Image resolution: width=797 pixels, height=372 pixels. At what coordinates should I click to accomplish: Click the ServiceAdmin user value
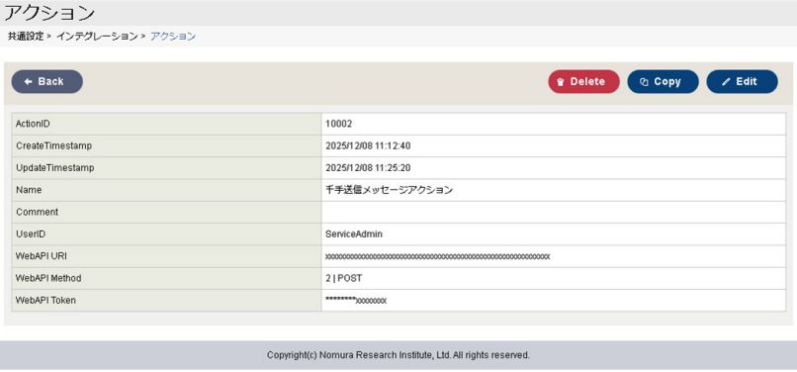coord(354,234)
